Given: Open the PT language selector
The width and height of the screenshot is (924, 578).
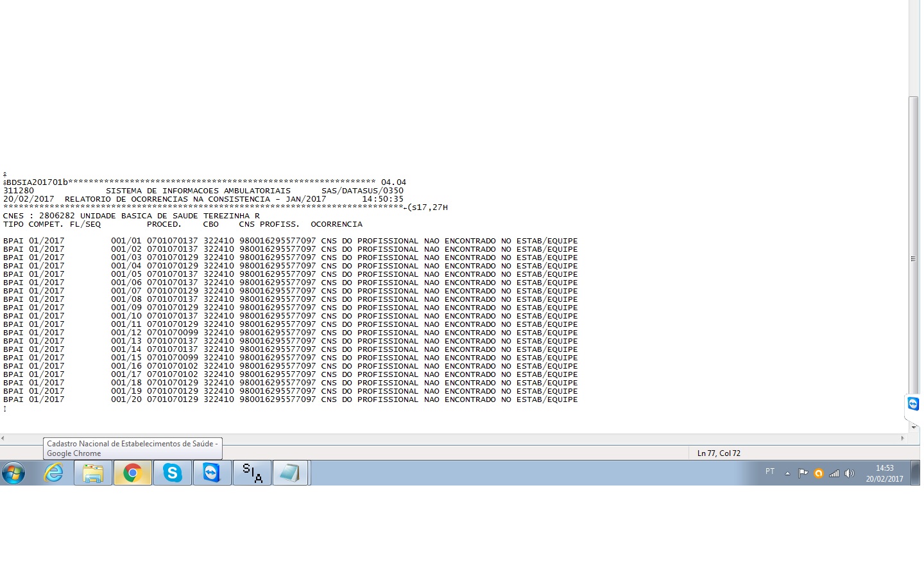Looking at the screenshot, I should point(770,471).
